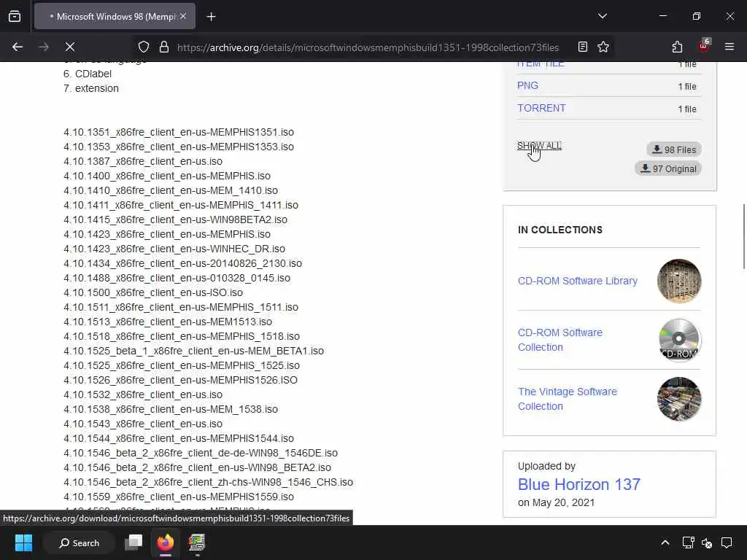
Task: Click the CD-ROM disc thumbnail
Action: (679, 340)
